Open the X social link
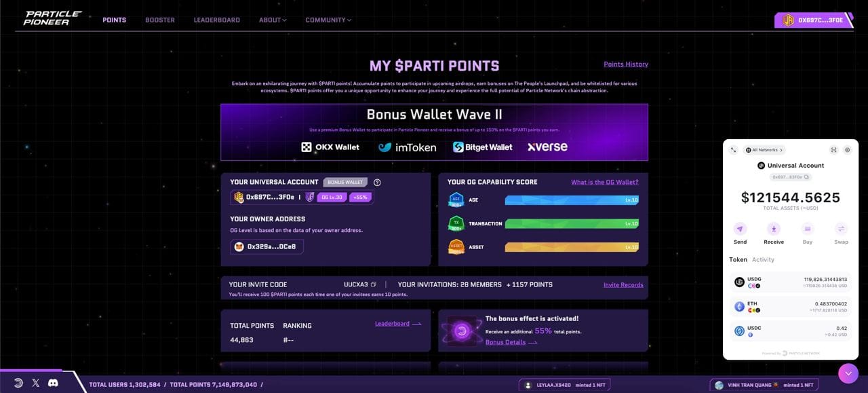The image size is (868, 393). click(36, 383)
